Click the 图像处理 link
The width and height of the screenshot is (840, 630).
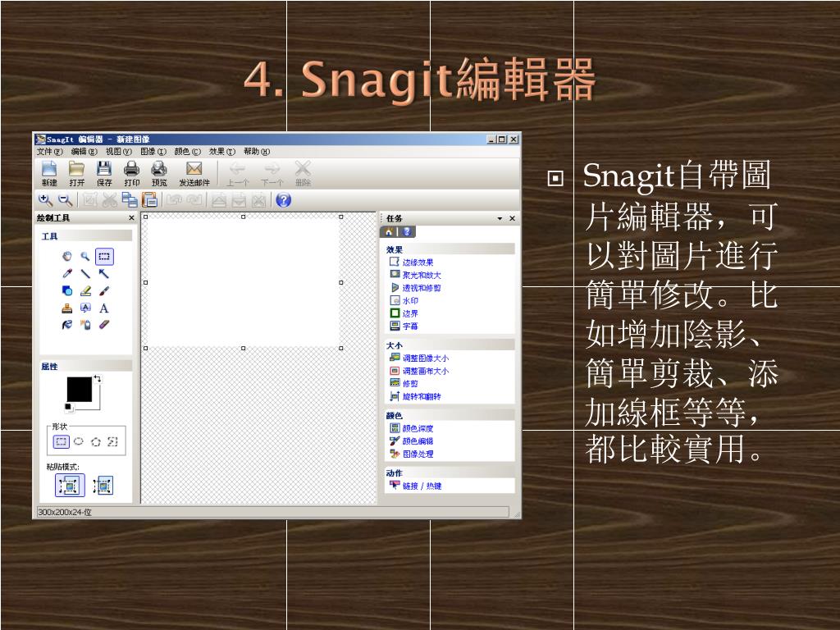[x=418, y=454]
